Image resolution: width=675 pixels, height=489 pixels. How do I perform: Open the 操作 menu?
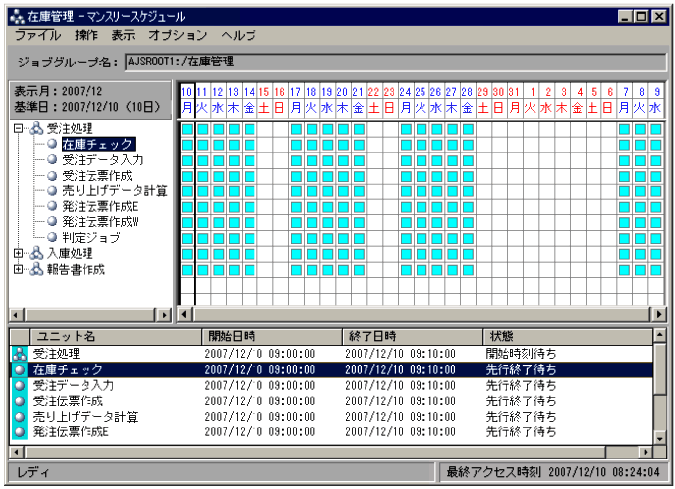point(87,35)
